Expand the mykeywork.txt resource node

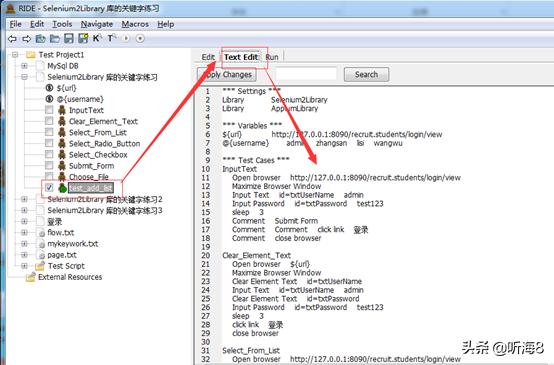tap(24, 244)
